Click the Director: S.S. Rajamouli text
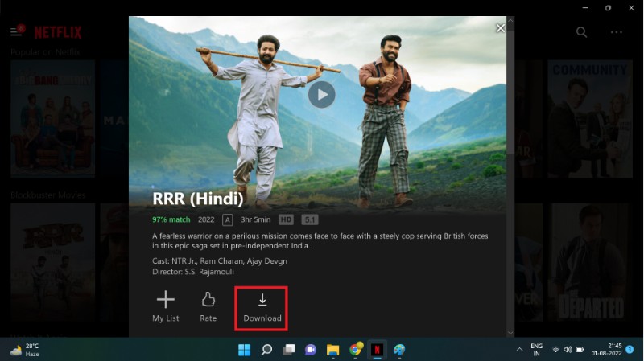Viewport: 644px width, 361px height. [x=193, y=272]
